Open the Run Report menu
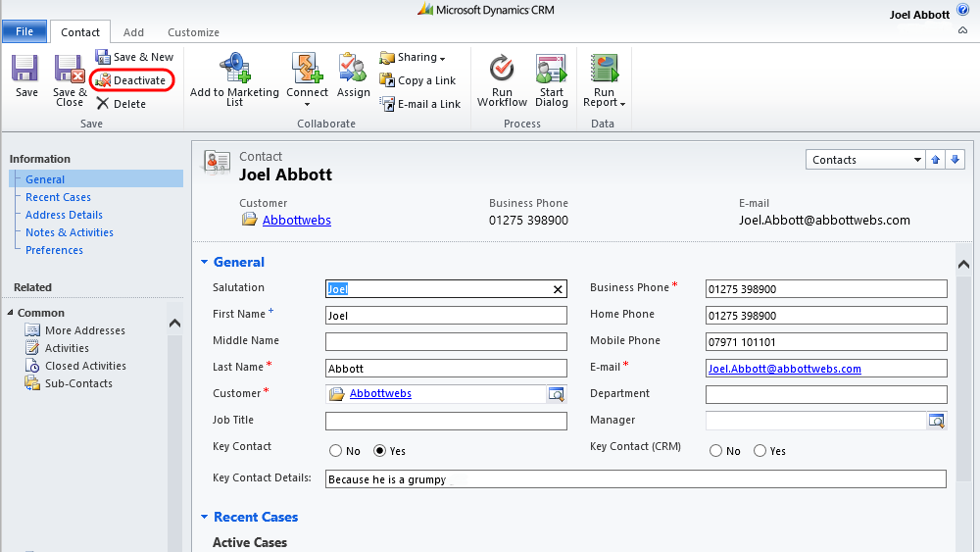This screenshot has height=552, width=980. pos(604,81)
